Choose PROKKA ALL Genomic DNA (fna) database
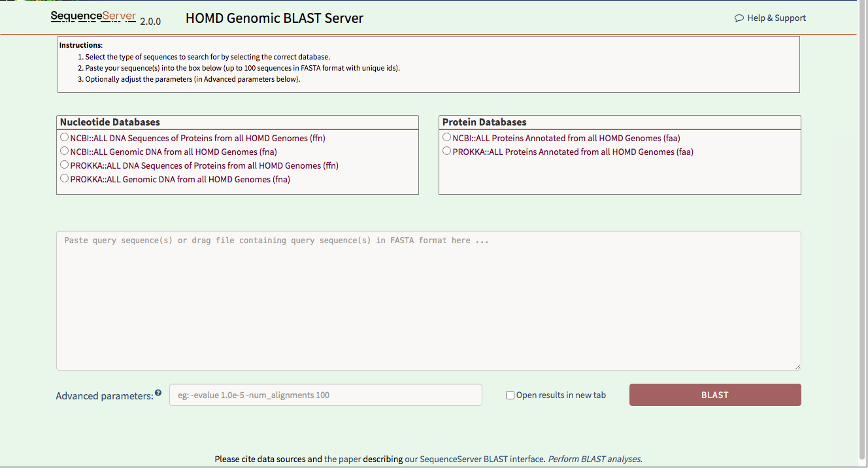Screen dimensions: 868x468 pyautogui.click(x=64, y=178)
